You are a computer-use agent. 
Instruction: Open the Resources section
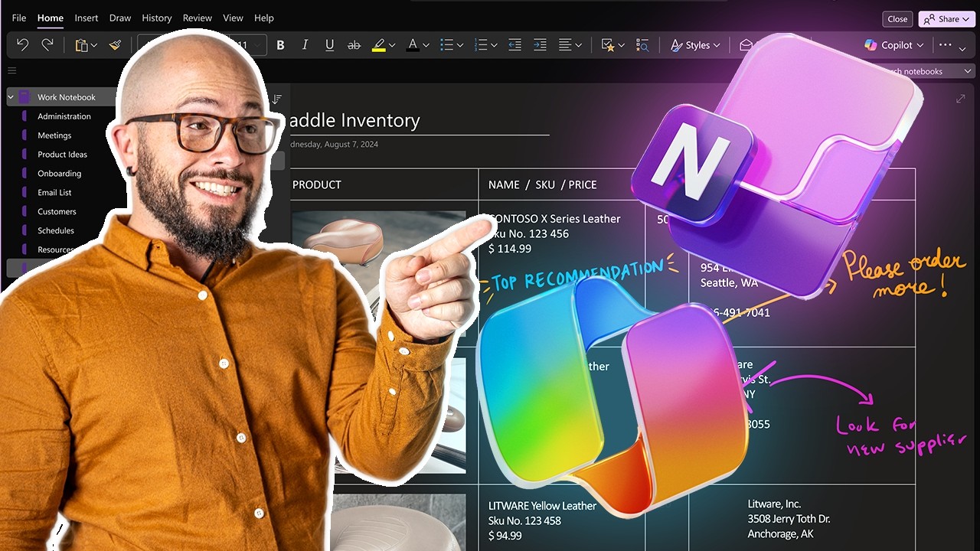(56, 249)
